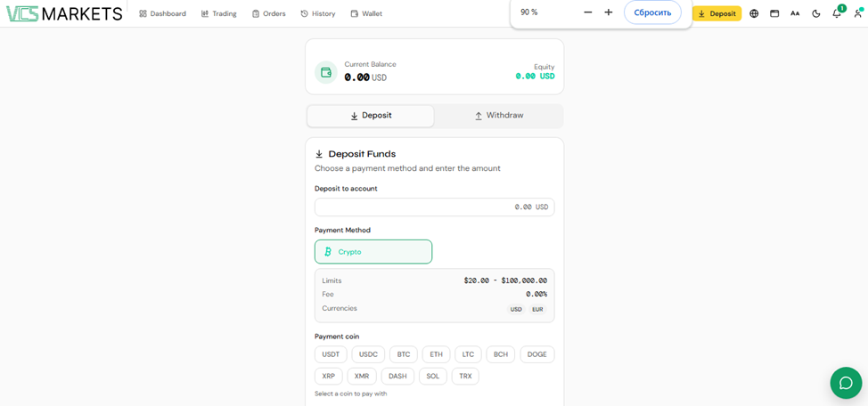Image resolution: width=868 pixels, height=406 pixels.
Task: Click the Current Balance 0.00 amount
Action: point(357,77)
